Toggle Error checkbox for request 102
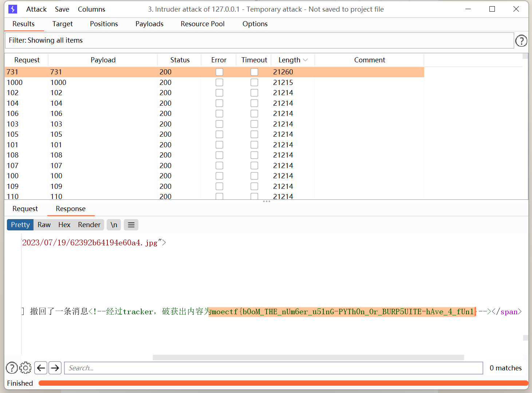Image resolution: width=532 pixels, height=393 pixels. point(219,93)
